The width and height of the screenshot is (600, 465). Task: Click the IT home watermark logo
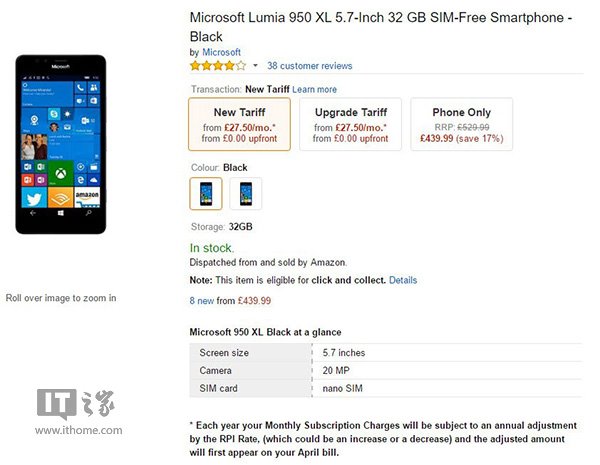78,412
